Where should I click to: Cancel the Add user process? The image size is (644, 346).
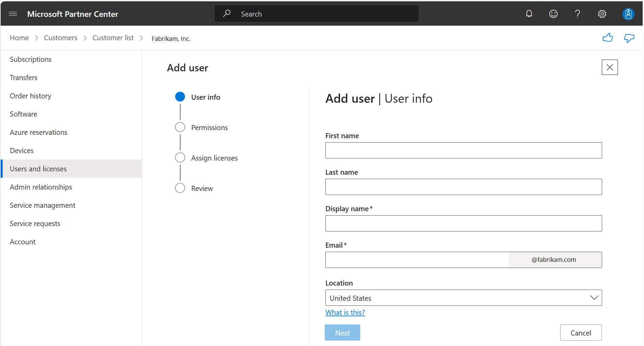tap(580, 332)
